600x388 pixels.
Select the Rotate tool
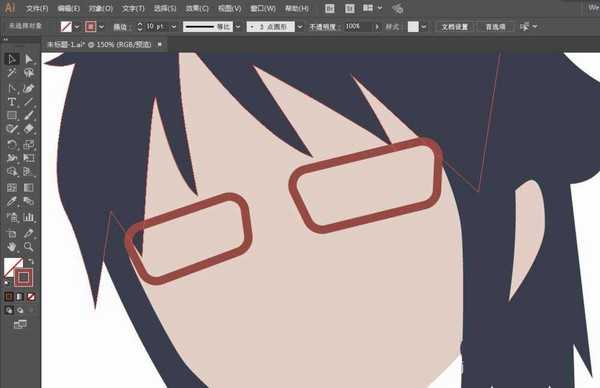click(x=11, y=145)
